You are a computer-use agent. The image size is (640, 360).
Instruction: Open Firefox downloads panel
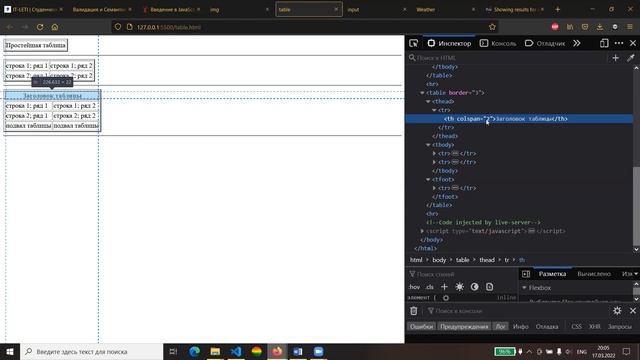600,27
